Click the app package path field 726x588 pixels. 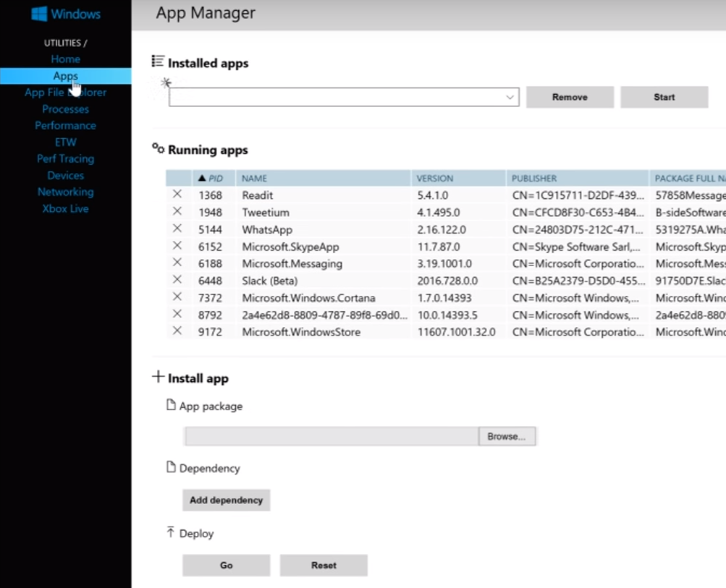332,436
